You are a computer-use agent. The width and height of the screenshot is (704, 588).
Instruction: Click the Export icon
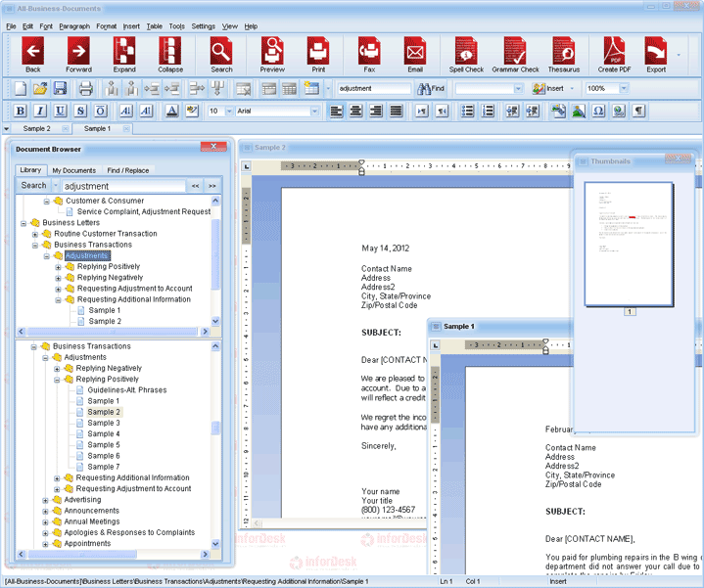point(656,52)
